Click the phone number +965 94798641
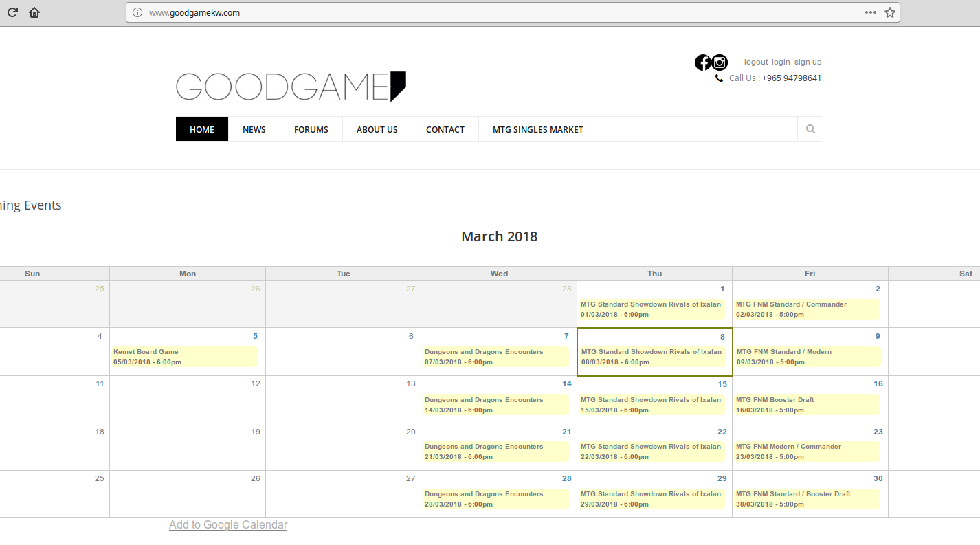The image size is (980, 545). tap(792, 78)
